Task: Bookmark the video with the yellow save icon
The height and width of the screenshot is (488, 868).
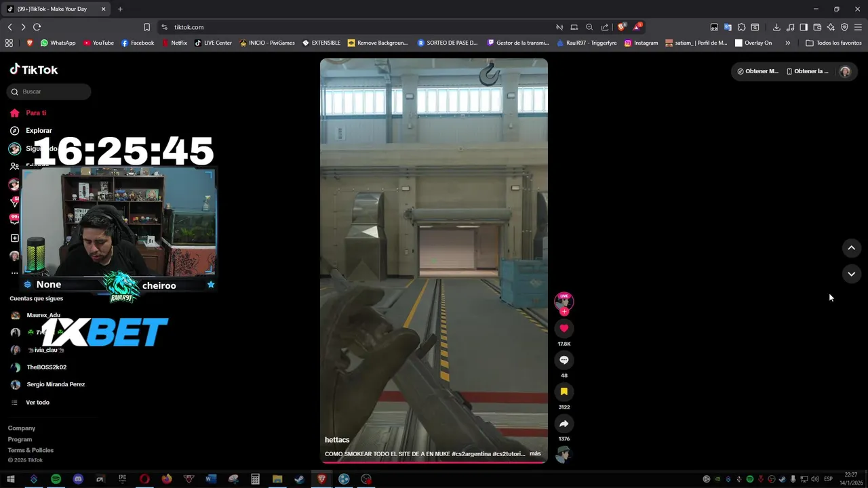Action: click(x=564, y=392)
